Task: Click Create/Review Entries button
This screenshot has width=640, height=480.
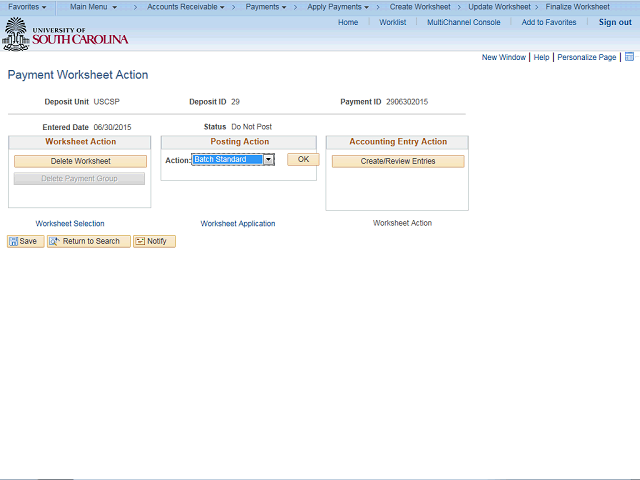Action: pos(398,161)
